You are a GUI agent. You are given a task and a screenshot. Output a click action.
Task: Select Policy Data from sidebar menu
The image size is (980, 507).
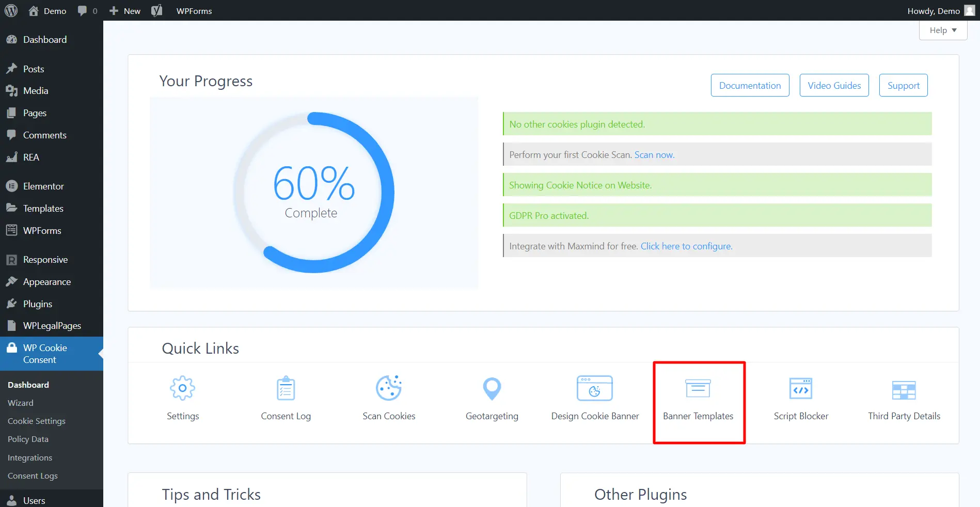coord(28,439)
